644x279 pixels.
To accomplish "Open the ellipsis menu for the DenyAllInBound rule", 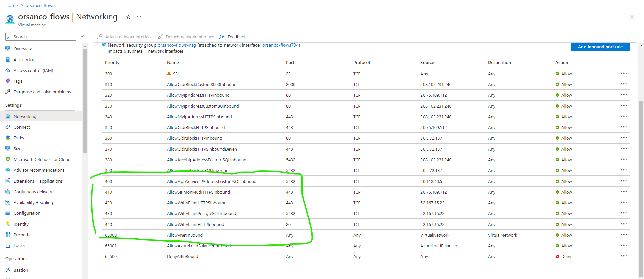I will [624, 256].
